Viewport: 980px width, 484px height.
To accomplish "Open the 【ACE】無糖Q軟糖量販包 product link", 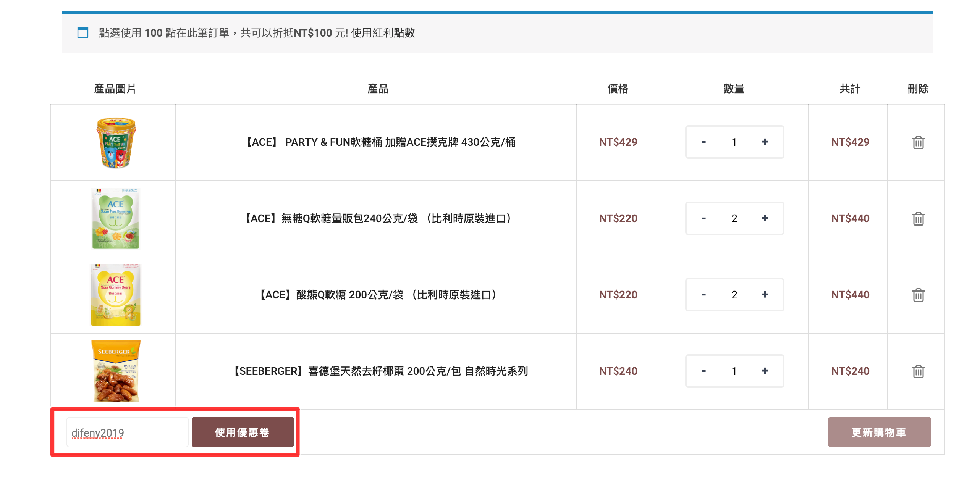I will (378, 219).
